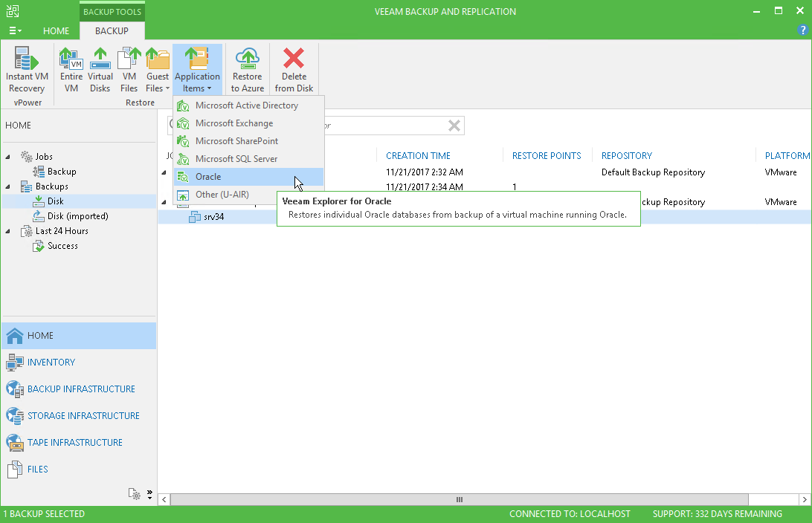Click Microsoft Active Directory explorer icon
Screen dimensions: 812x523
[x=183, y=106]
